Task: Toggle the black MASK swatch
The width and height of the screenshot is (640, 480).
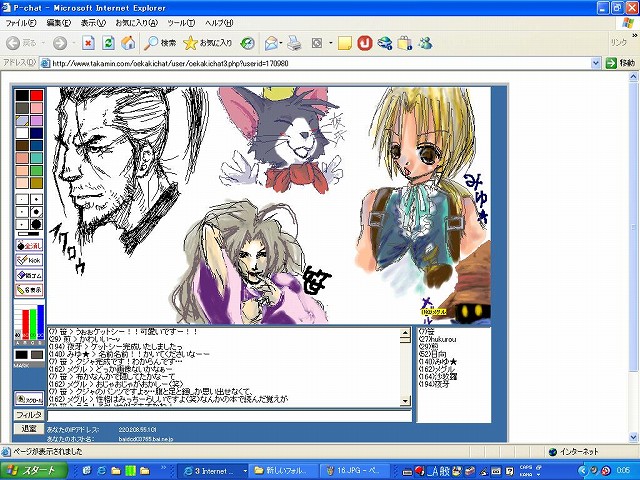Action: point(22,355)
